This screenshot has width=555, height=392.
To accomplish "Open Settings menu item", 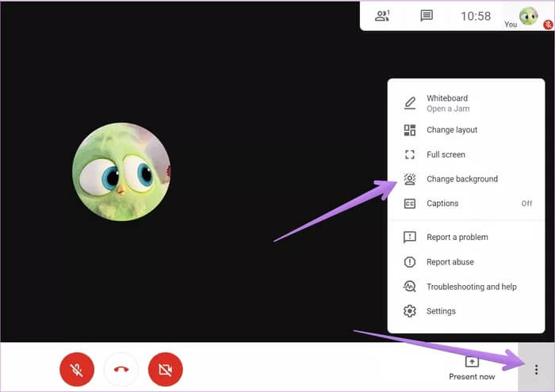I will [x=466, y=311].
